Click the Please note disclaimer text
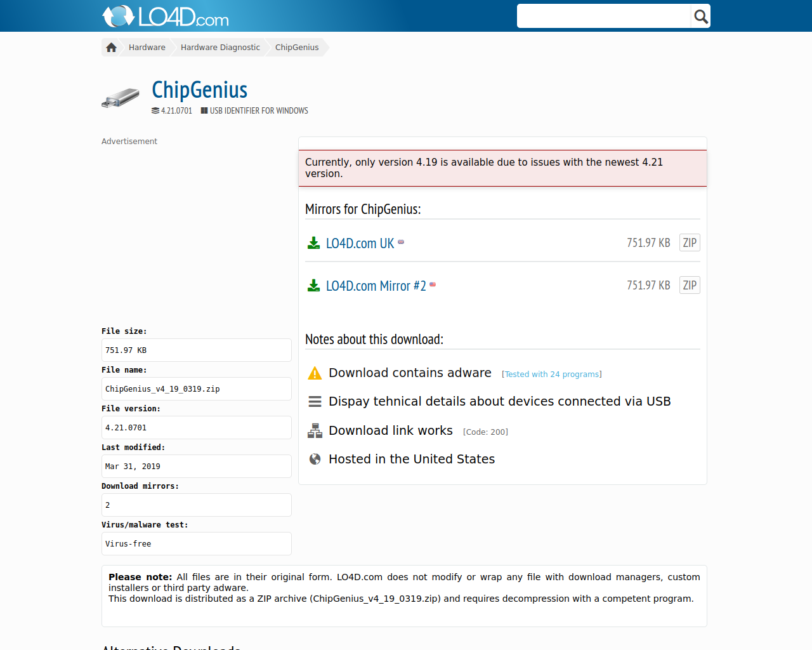The width and height of the screenshot is (812, 650). point(404,588)
